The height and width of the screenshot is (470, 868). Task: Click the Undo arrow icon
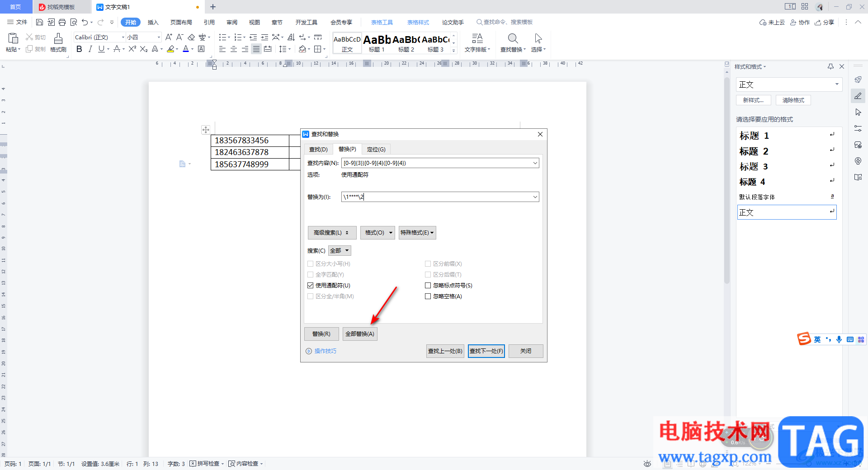point(85,22)
